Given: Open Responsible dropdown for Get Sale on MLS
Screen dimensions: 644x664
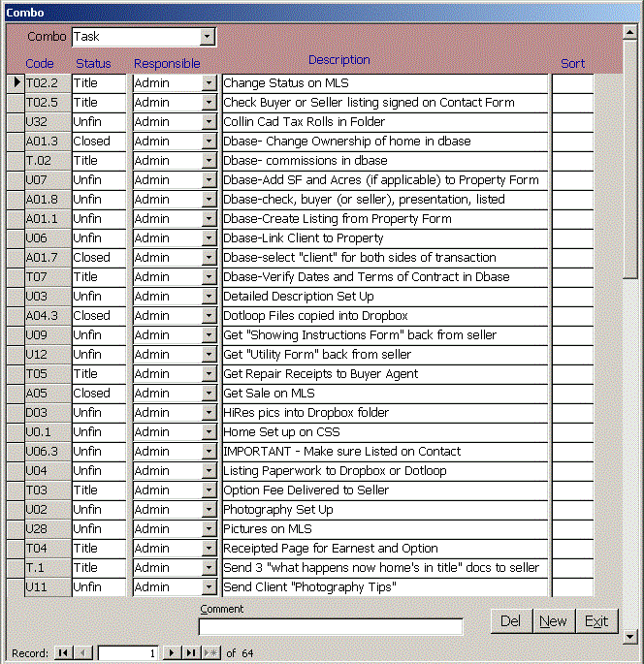Looking at the screenshot, I should (x=209, y=394).
